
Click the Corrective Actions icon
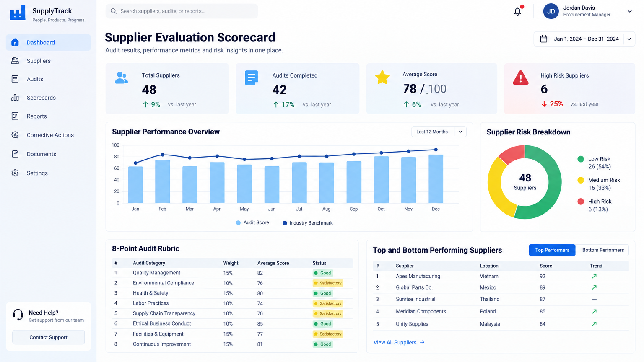[15, 135]
